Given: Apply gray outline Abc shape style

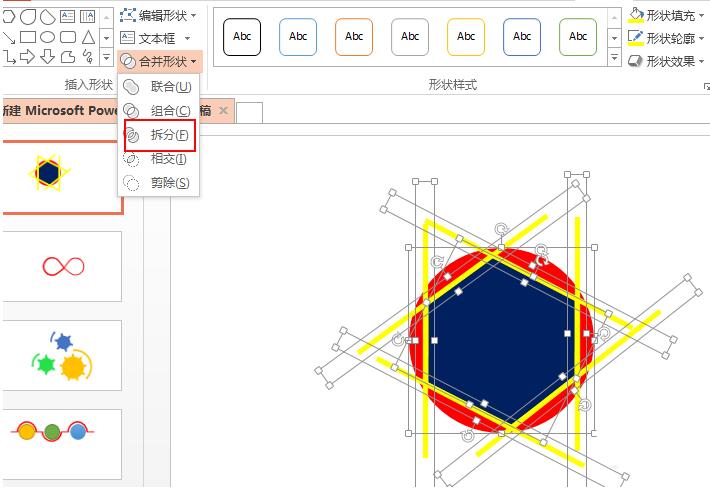Looking at the screenshot, I should [x=410, y=37].
